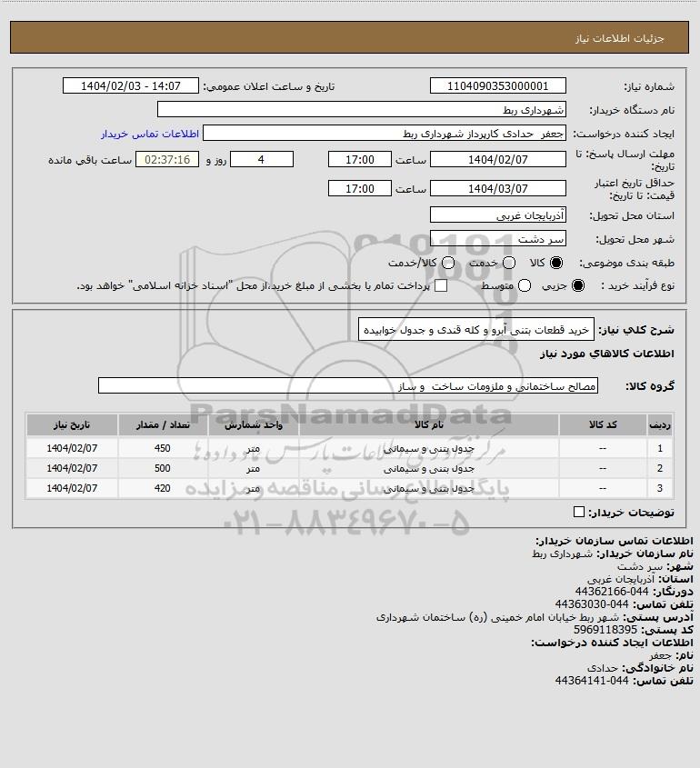Click the کد کالا column header
The width and height of the screenshot is (700, 768).
(x=603, y=424)
